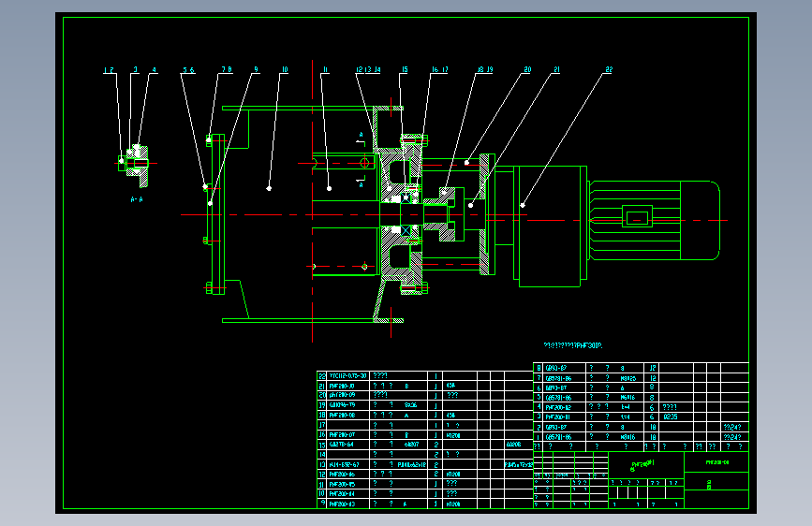Select callout number "4" leader label

[154, 69]
